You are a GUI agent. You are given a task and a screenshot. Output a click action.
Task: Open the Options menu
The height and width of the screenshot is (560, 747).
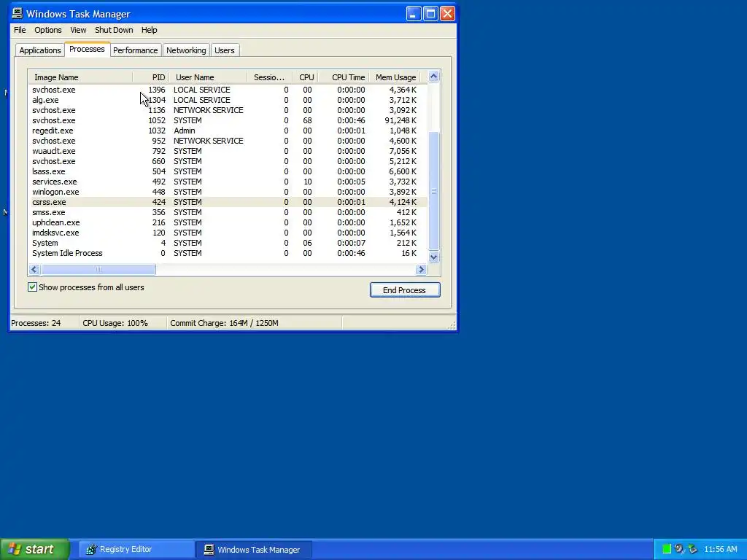(47, 30)
